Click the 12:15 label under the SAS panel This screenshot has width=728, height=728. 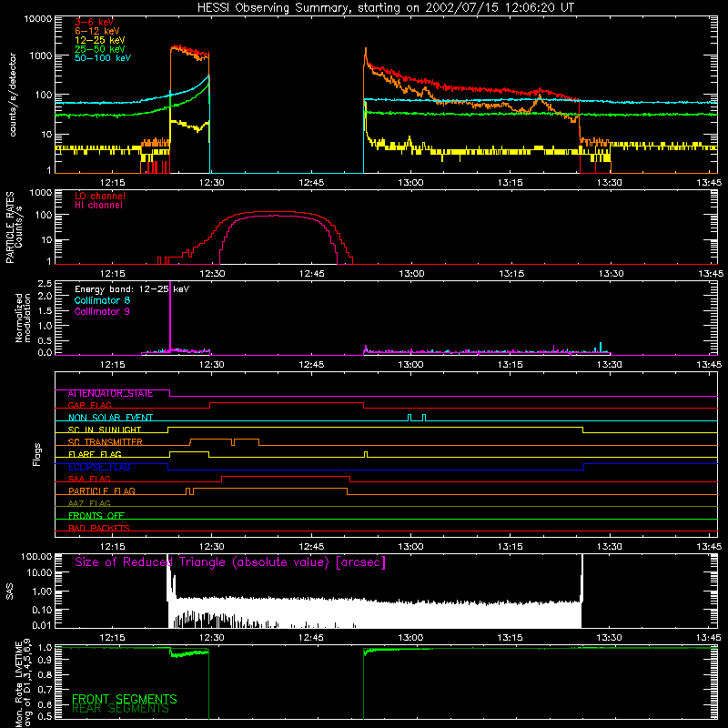coord(112,638)
